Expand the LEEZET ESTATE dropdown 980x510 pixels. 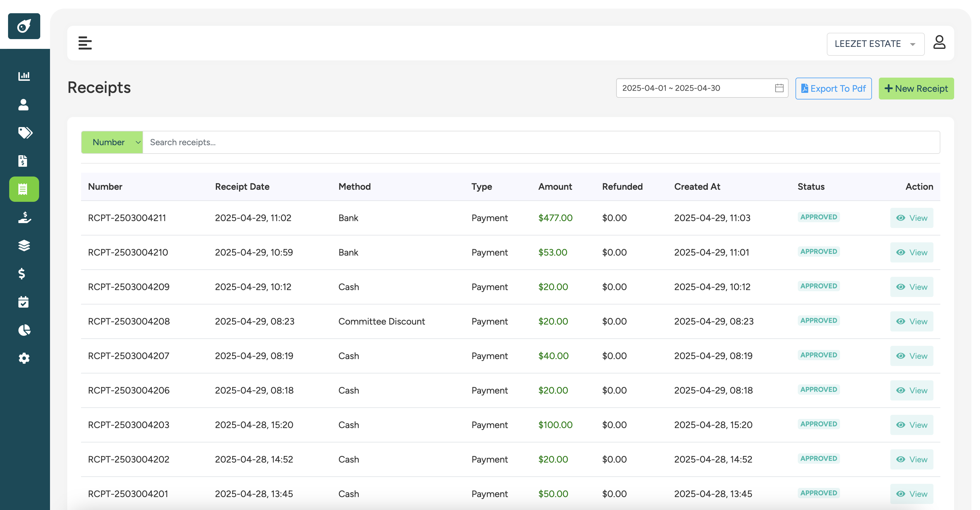pyautogui.click(x=875, y=44)
